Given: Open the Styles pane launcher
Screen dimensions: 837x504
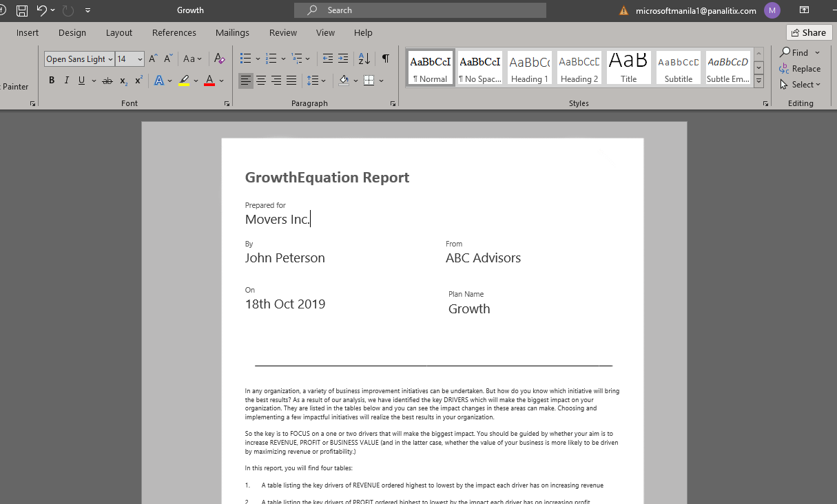Looking at the screenshot, I should pos(765,103).
